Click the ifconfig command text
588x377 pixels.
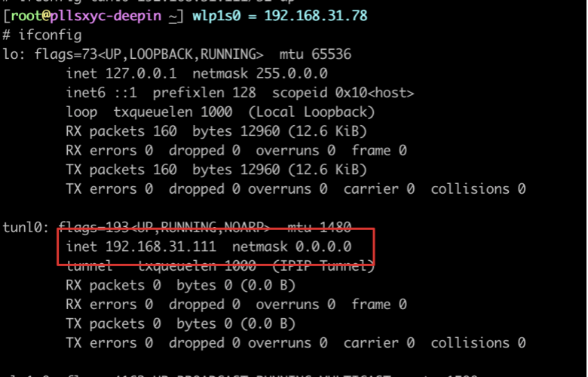[50, 35]
